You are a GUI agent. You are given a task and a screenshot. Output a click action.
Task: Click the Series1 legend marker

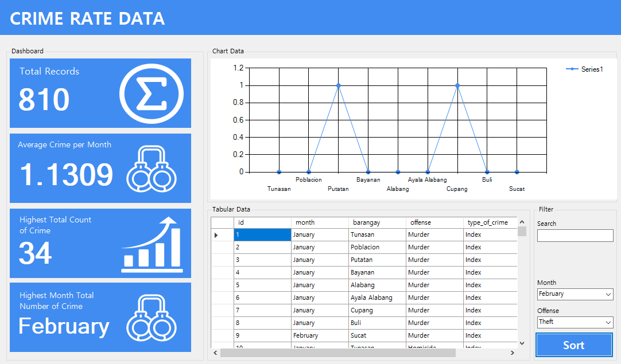pyautogui.click(x=572, y=69)
